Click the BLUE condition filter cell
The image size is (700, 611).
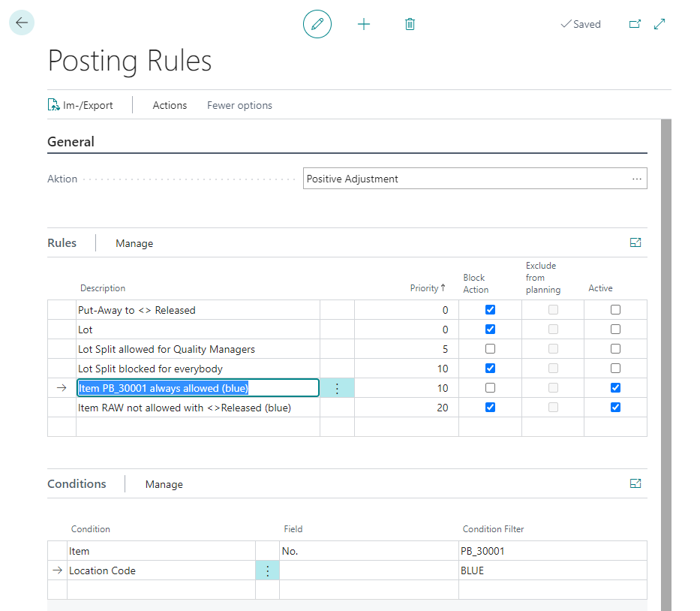click(553, 570)
